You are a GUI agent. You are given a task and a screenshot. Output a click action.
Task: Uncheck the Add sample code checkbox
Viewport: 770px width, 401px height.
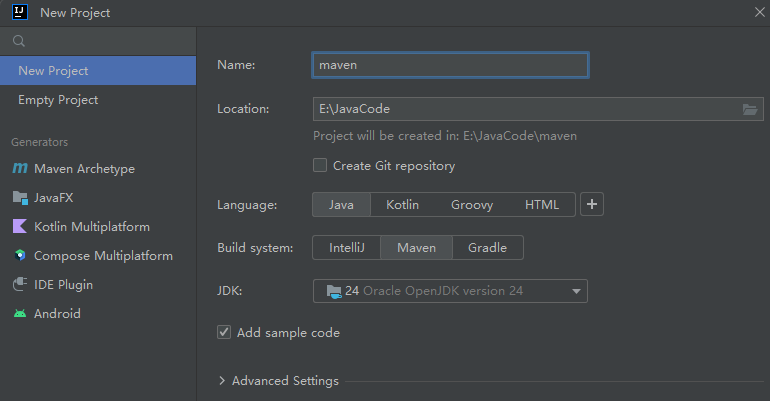224,332
